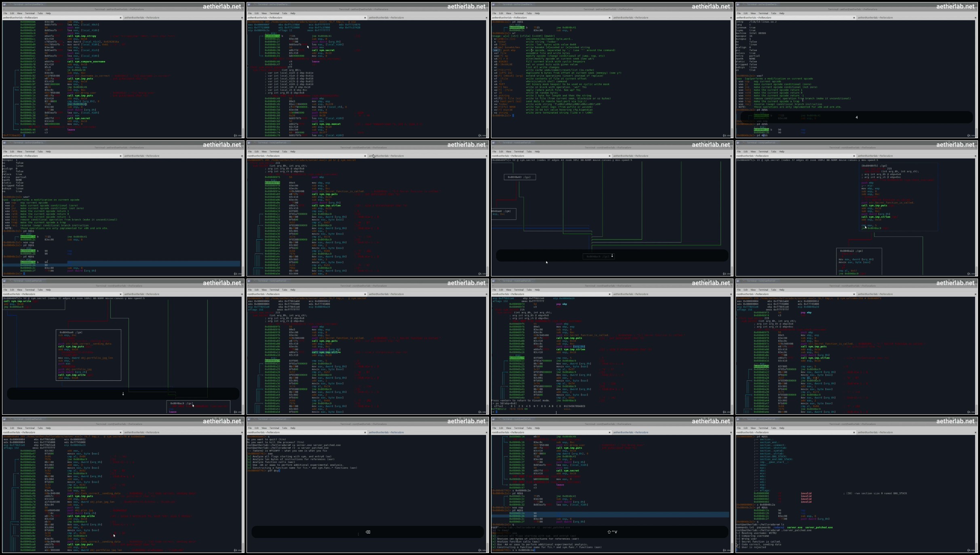The width and height of the screenshot is (980, 555).
Task: Open Help menu in the 'User is rejected' frame
Action: click(x=782, y=428)
